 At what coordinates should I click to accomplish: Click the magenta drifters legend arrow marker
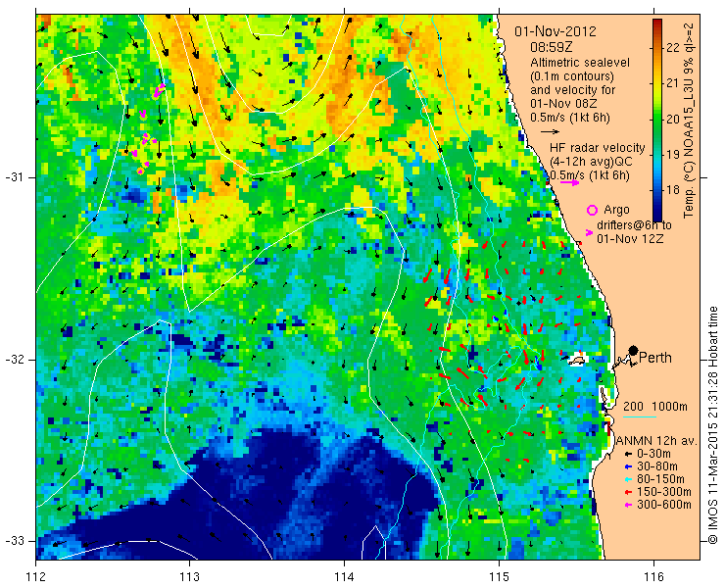coord(589,232)
